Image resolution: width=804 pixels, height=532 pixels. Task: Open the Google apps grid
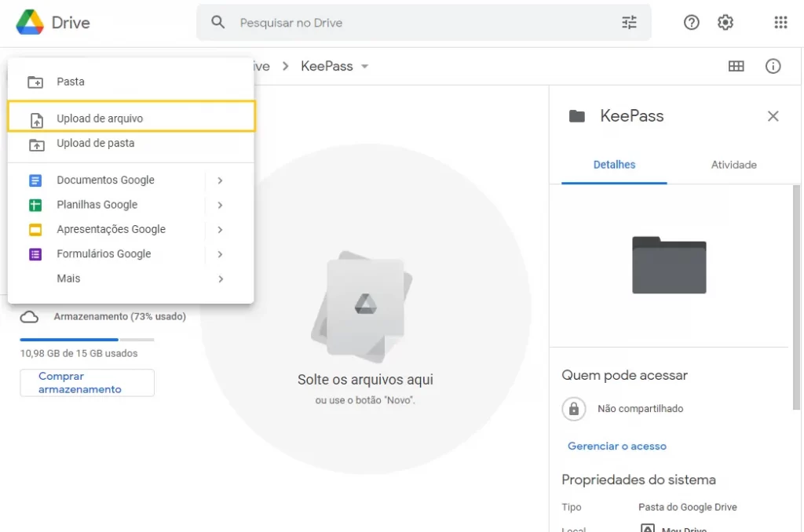780,22
